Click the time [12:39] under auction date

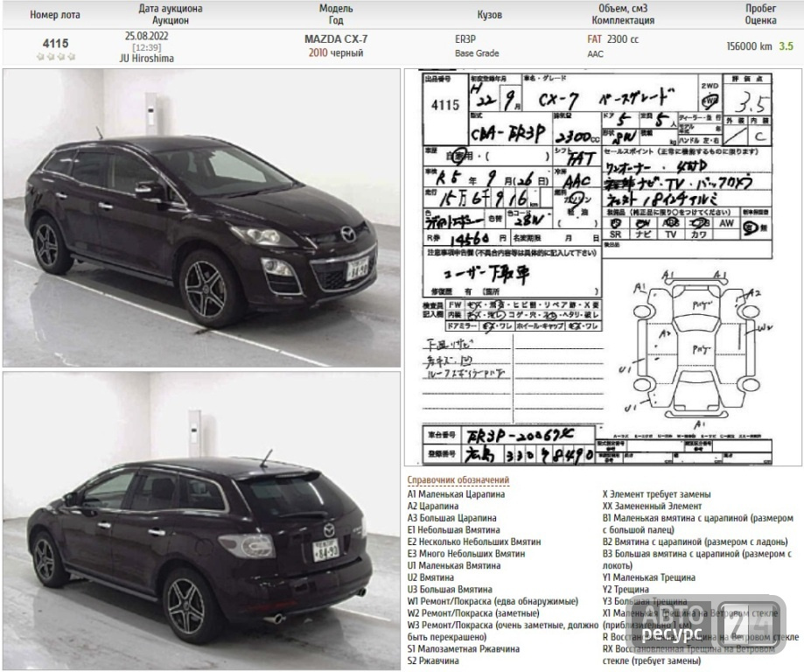click(x=147, y=48)
